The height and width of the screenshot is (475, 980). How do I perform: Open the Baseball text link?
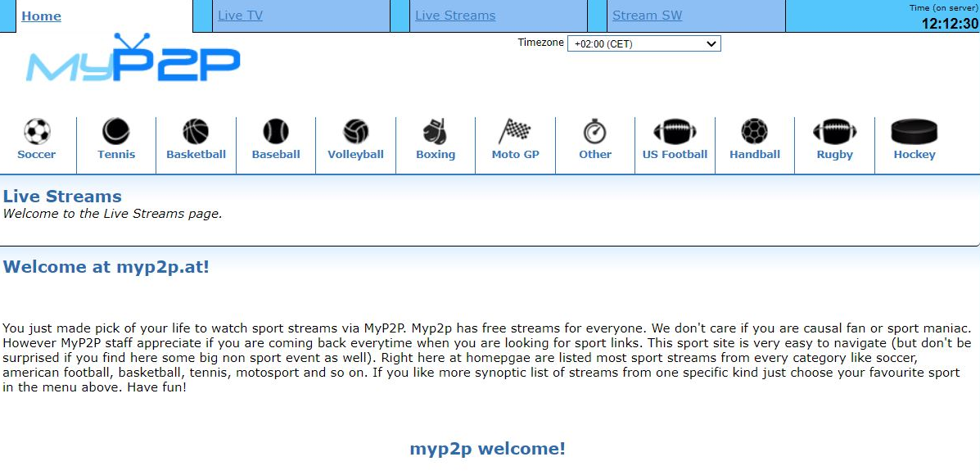pos(276,154)
